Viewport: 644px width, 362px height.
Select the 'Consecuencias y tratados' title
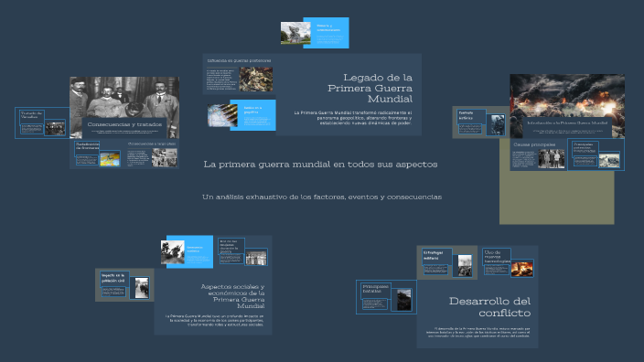[124, 124]
